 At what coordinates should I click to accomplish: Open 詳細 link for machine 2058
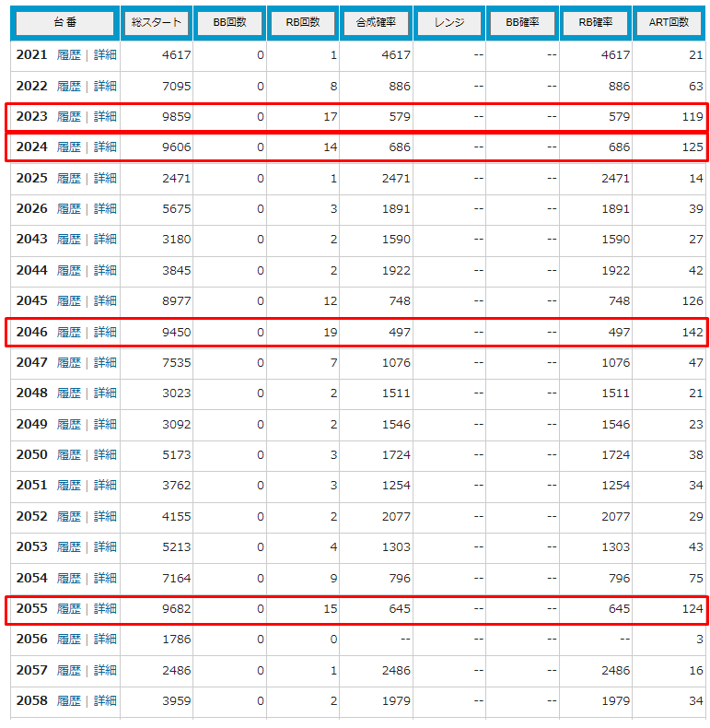[105, 701]
